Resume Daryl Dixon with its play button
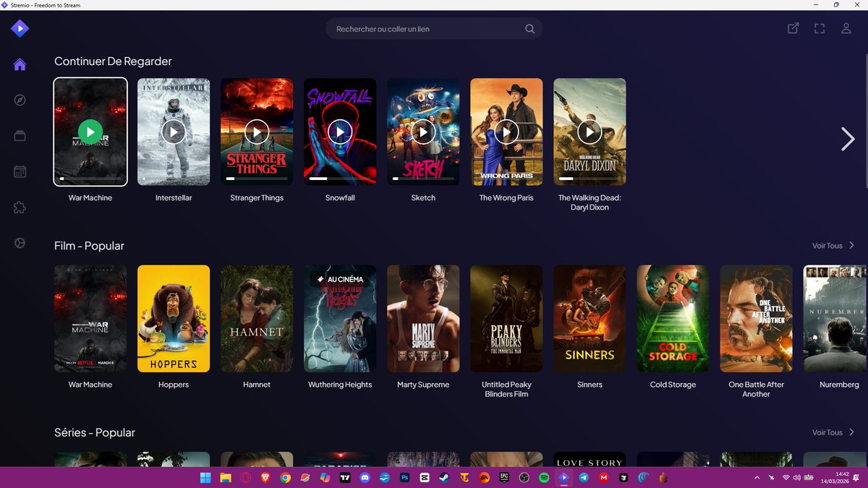 click(590, 132)
